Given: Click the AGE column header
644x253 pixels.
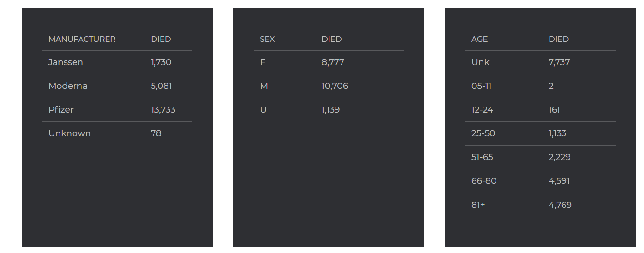Looking at the screenshot, I should pos(479,40).
